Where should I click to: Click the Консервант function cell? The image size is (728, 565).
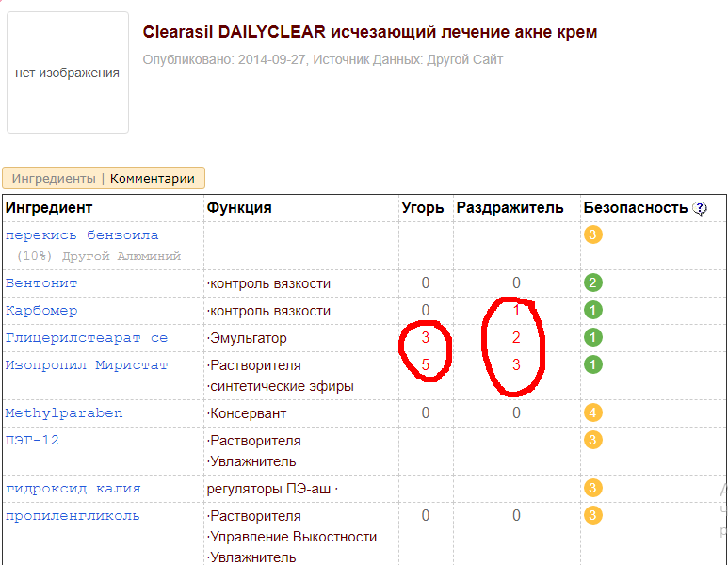pyautogui.click(x=247, y=413)
